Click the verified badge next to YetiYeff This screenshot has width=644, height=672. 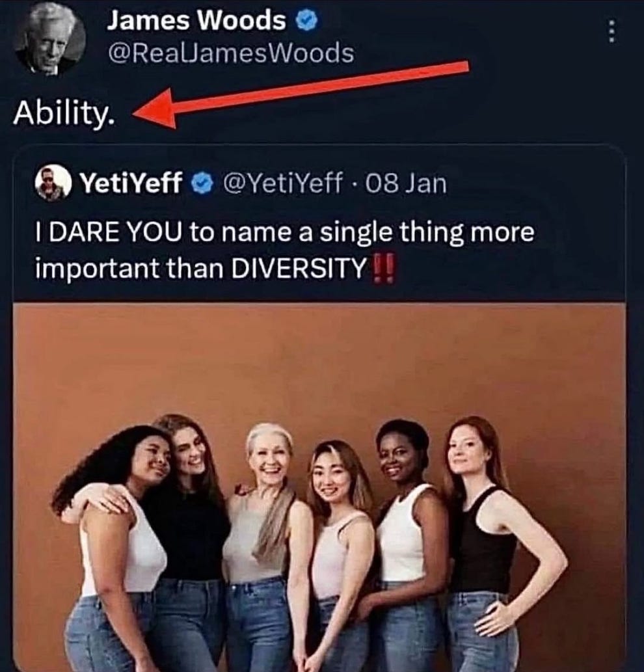click(202, 183)
